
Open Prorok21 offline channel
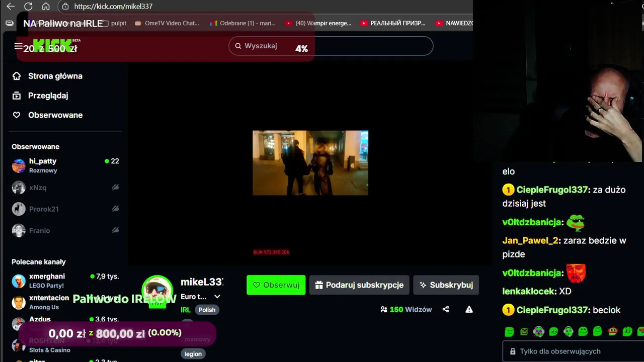tap(65, 209)
